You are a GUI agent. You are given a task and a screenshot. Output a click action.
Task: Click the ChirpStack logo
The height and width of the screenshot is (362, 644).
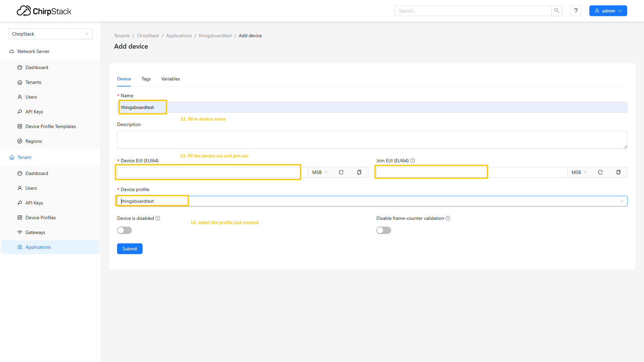pos(44,11)
